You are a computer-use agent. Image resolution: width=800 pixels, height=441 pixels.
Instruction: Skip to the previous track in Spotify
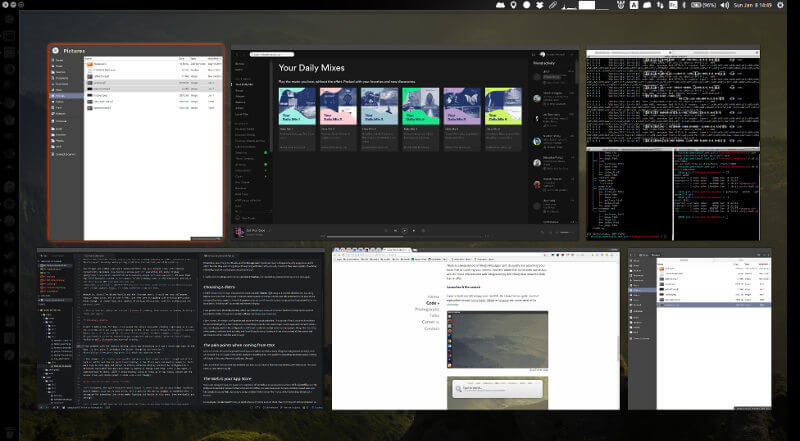pyautogui.click(x=395, y=230)
